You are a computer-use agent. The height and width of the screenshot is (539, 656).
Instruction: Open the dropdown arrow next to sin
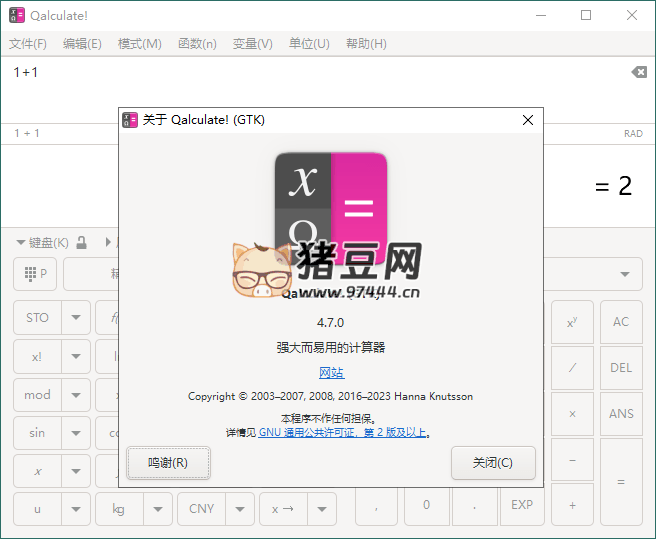(x=76, y=433)
